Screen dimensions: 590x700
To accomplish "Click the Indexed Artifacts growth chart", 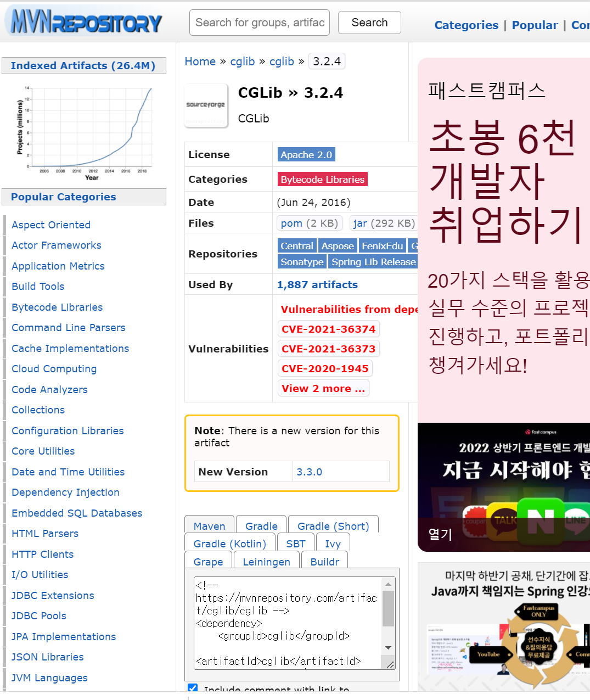I will [x=84, y=133].
